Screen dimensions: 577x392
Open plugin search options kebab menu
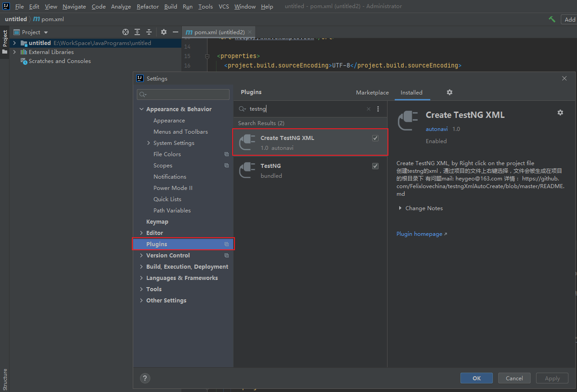point(378,109)
